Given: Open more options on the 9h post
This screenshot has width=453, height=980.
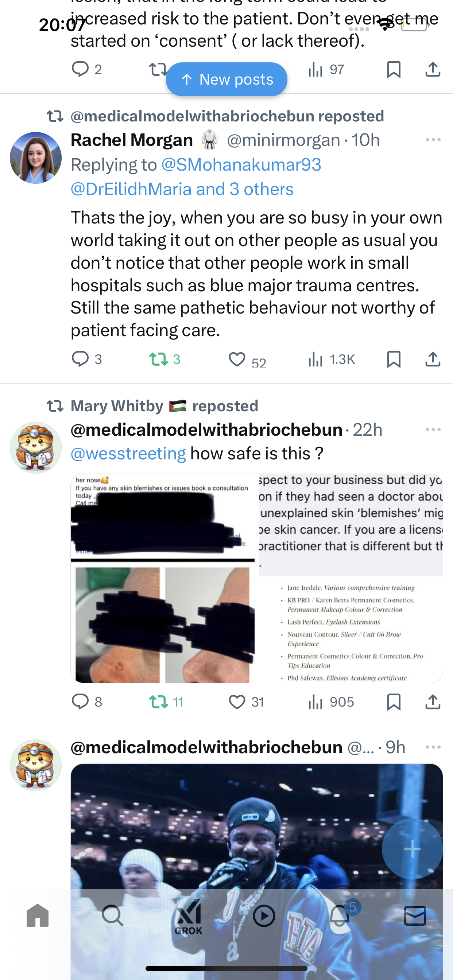Looking at the screenshot, I should click(433, 747).
